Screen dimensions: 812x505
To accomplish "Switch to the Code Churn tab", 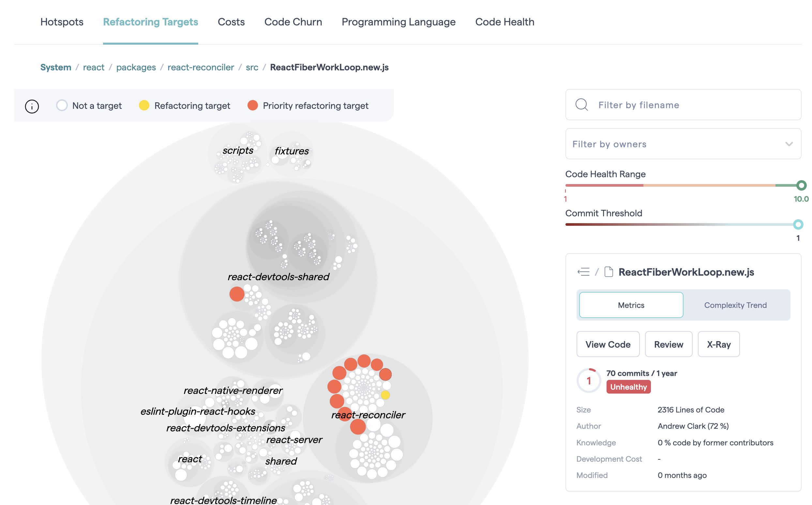I will pyautogui.click(x=293, y=22).
